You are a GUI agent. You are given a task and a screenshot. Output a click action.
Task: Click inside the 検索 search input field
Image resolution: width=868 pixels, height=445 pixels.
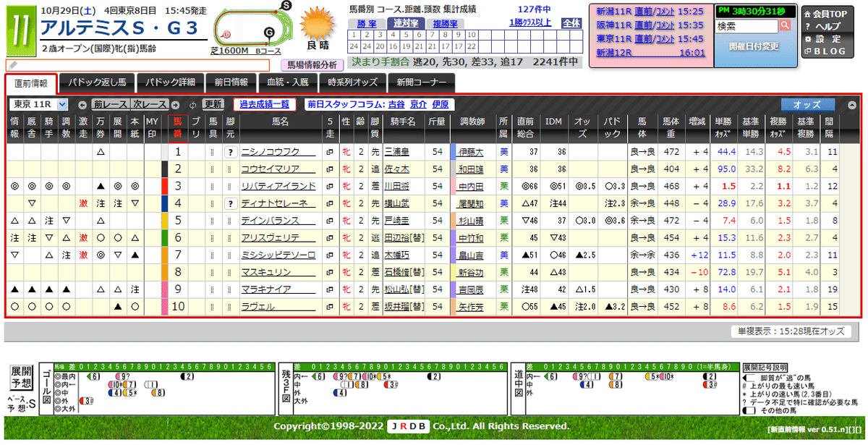pos(745,25)
